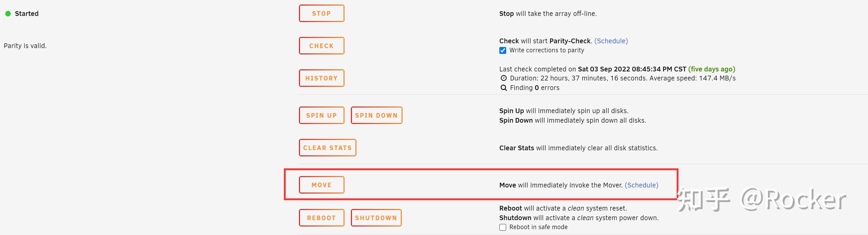Click the CLEAR STATS button
This screenshot has width=868, height=235.
pyautogui.click(x=327, y=148)
